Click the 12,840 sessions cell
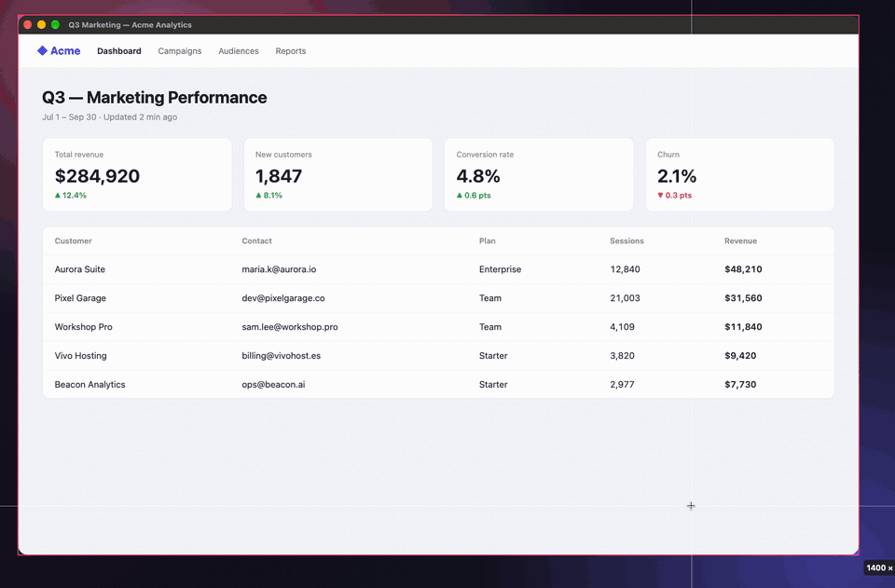 coord(625,269)
